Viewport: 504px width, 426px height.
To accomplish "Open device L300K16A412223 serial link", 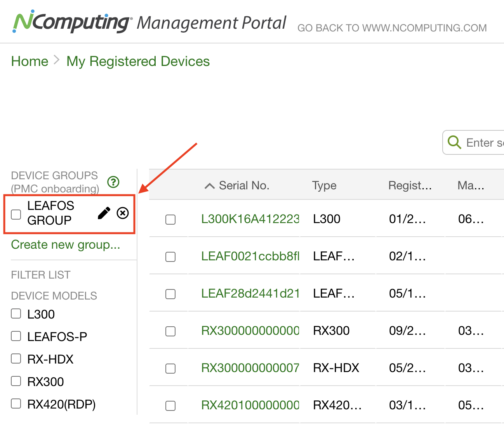I will coord(250,219).
